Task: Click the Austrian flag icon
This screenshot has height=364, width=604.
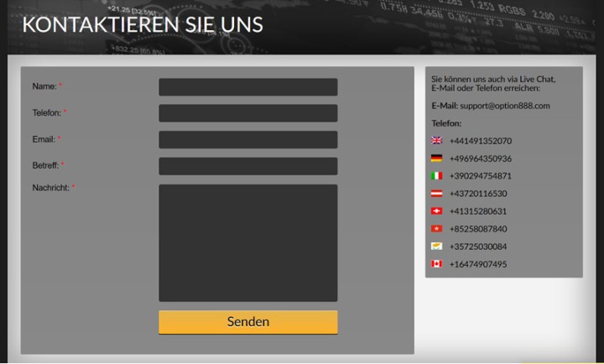Action: click(x=436, y=194)
